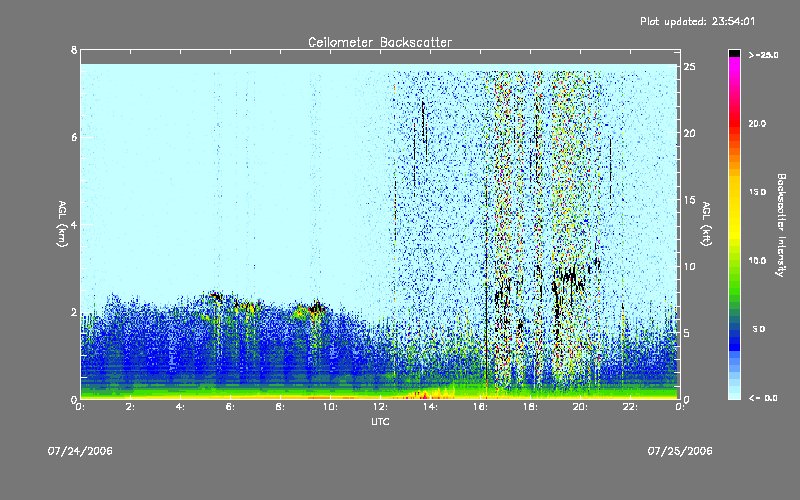This screenshot has height=500, width=800.
Task: Click the Ceilometer Backscatter plot title
Action: coord(380,42)
